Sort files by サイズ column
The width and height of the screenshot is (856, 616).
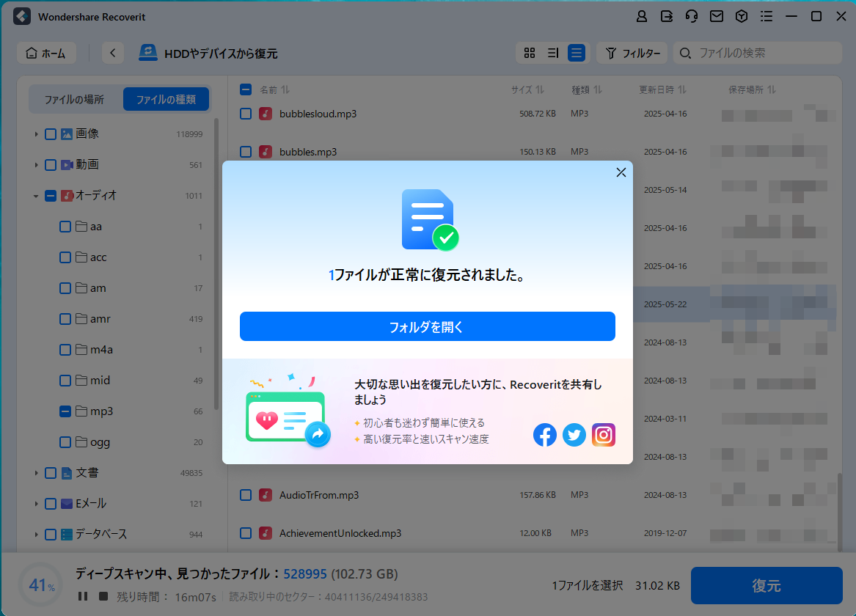[x=527, y=89]
